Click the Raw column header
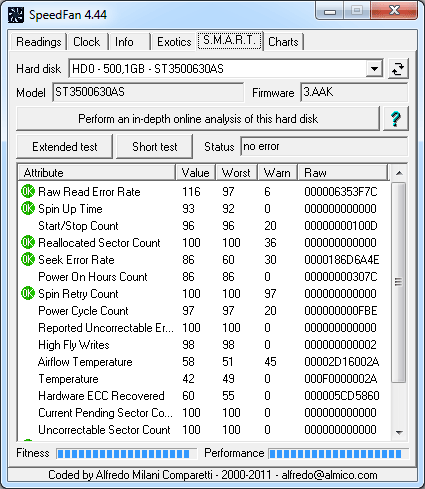Image resolution: width=425 pixels, height=489 pixels. point(343,173)
